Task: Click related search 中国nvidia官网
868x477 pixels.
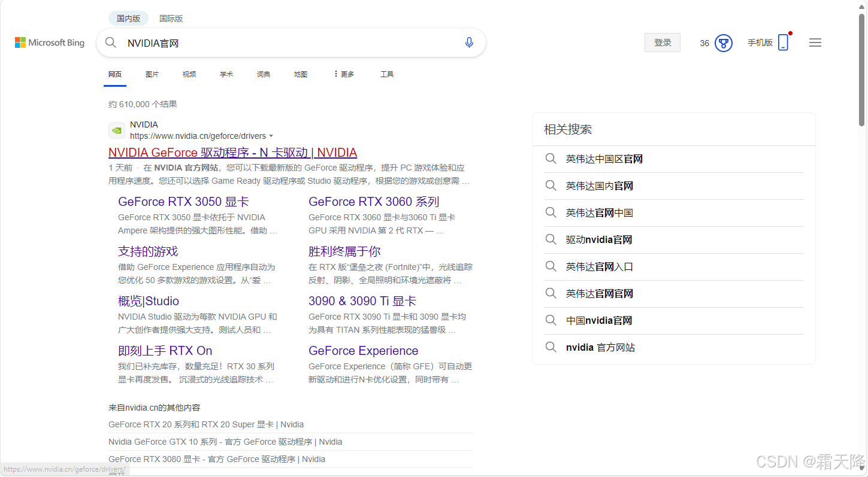Action: 599,320
